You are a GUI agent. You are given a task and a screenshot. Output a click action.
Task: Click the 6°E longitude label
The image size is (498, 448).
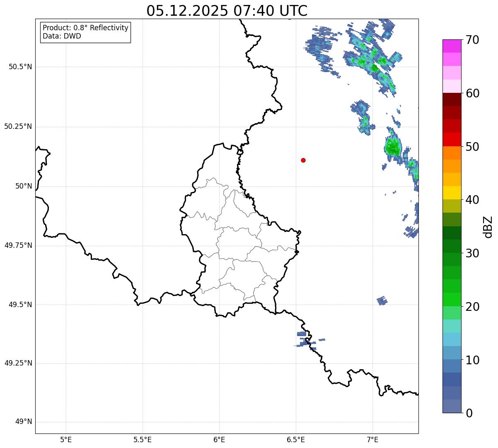219,439
